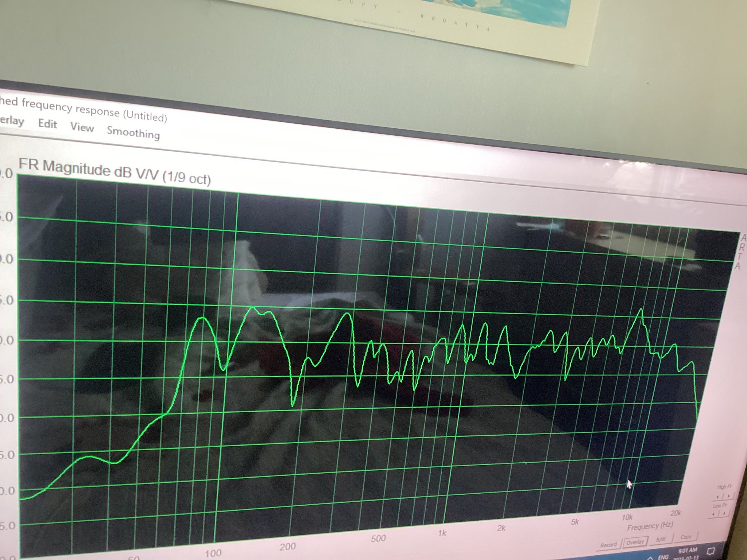Click the 'High Fr' label
Viewport: 747px width, 560px height.
(x=724, y=487)
